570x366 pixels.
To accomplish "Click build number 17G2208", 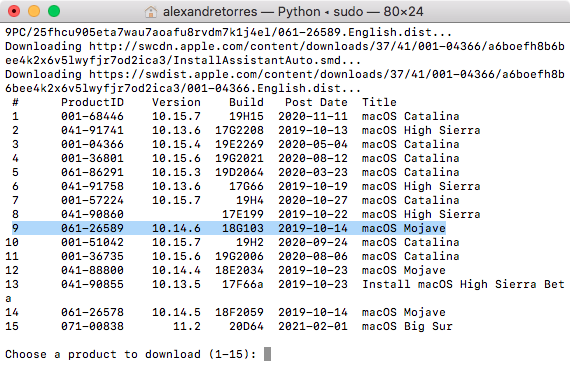I will coord(239,130).
